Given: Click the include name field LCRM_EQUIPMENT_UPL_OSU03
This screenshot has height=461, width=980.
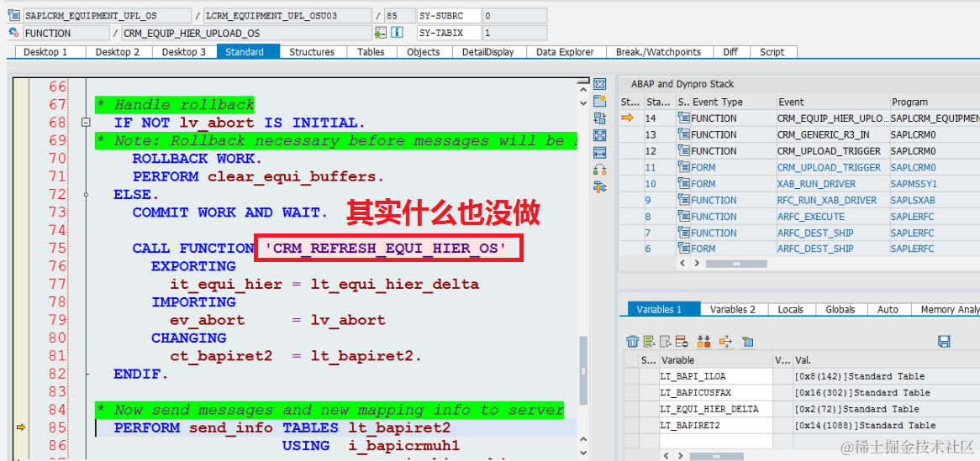Looking at the screenshot, I should (287, 16).
